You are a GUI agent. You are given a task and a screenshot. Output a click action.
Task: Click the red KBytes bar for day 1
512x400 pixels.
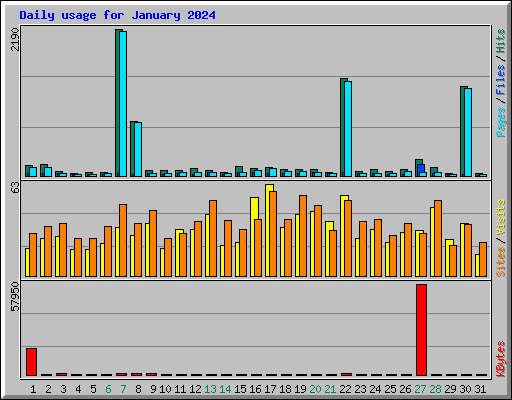[x=31, y=362]
